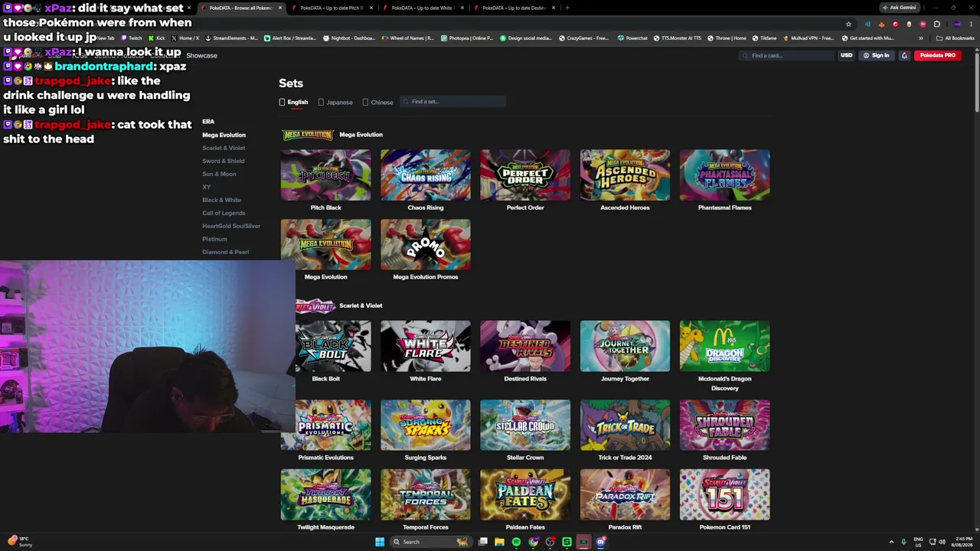Image resolution: width=980 pixels, height=551 pixels.
Task: Open a new browser tab
Action: (567, 8)
